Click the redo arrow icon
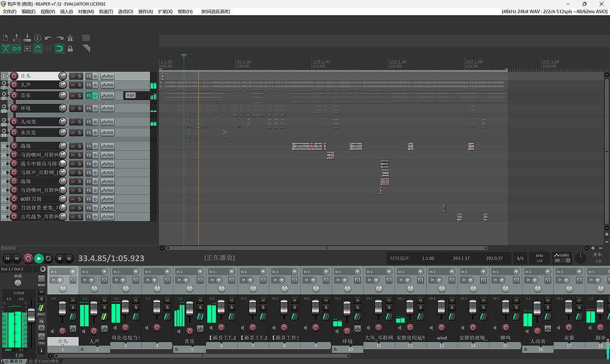This screenshot has width=610, height=364. tap(60, 38)
